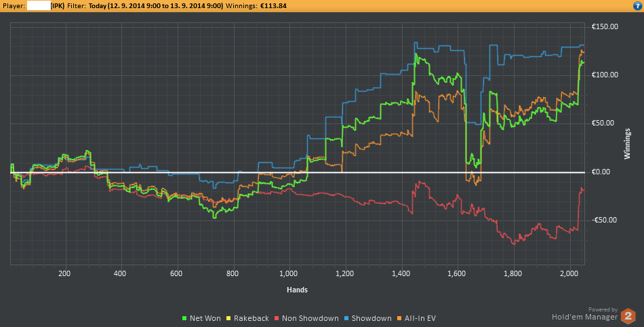Toggle the All-In EV legend label
The image size is (644, 327).
(420, 318)
